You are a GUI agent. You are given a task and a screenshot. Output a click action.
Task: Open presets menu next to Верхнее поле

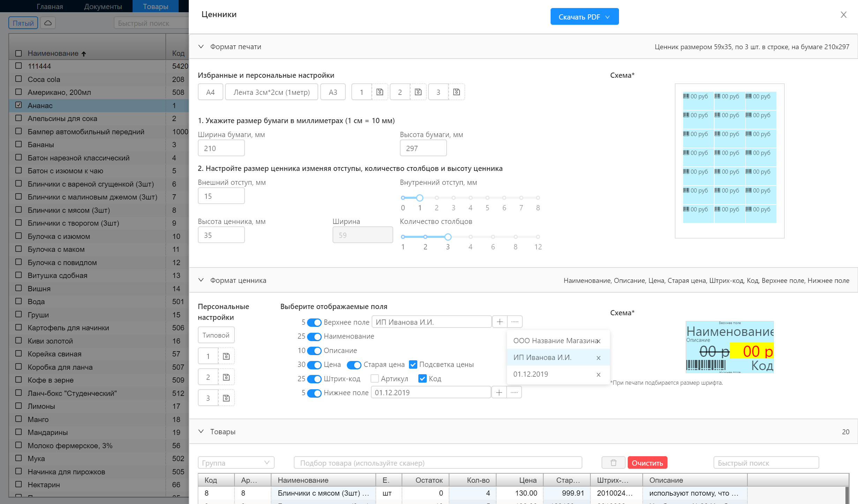pyautogui.click(x=515, y=322)
